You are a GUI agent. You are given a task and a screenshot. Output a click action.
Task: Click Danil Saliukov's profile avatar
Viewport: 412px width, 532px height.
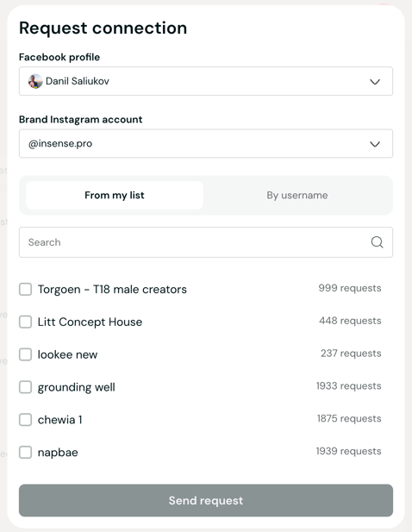(x=35, y=81)
